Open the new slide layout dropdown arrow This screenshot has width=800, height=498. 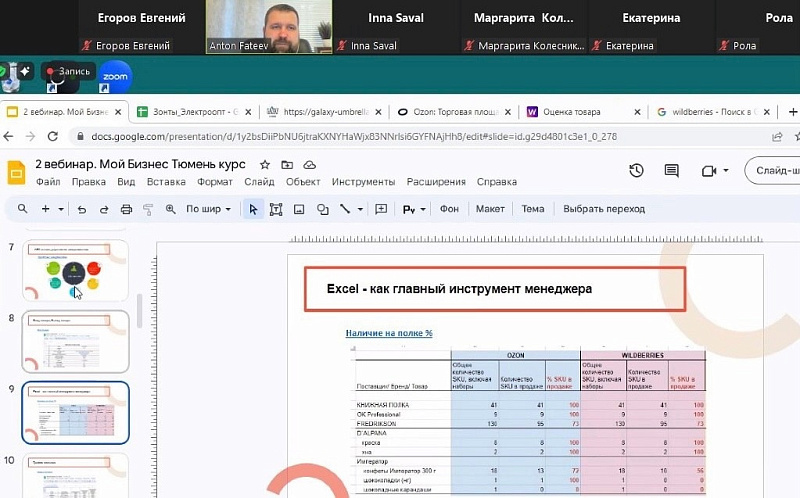(61, 209)
